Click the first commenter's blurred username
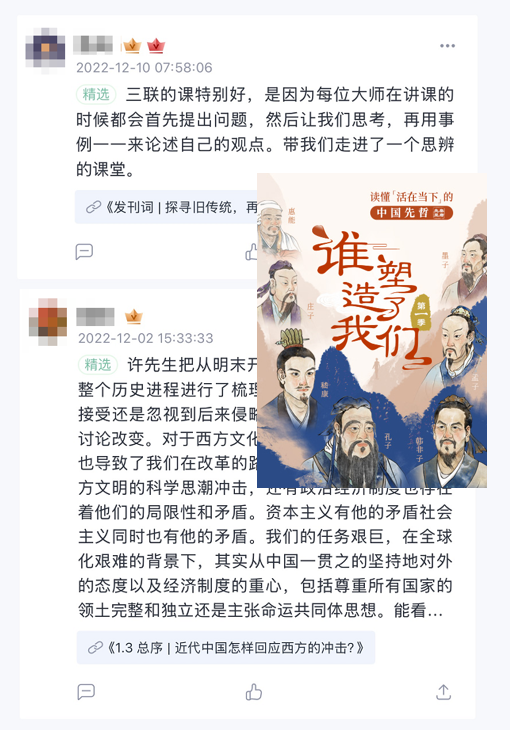This screenshot has width=510, height=730. tap(93, 45)
